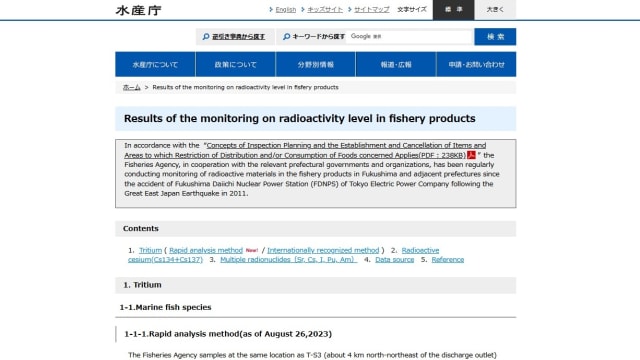Open the 申請・お問い合わせ menu
The width and height of the screenshot is (640, 360).
click(476, 64)
